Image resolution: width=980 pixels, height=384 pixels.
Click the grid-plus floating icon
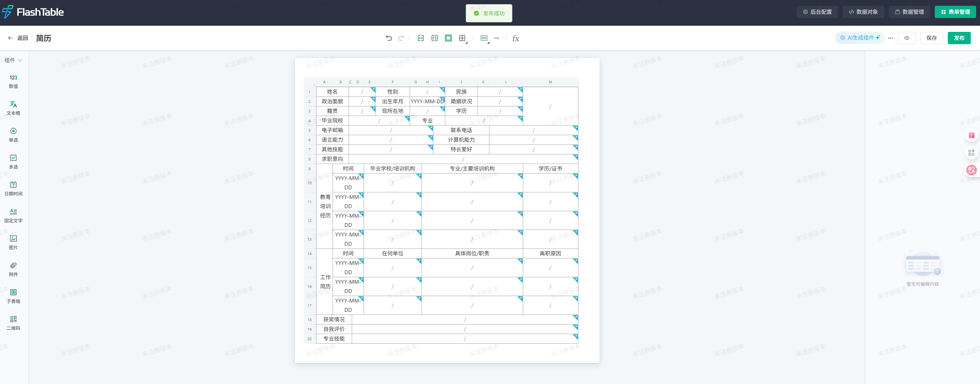pos(972,153)
